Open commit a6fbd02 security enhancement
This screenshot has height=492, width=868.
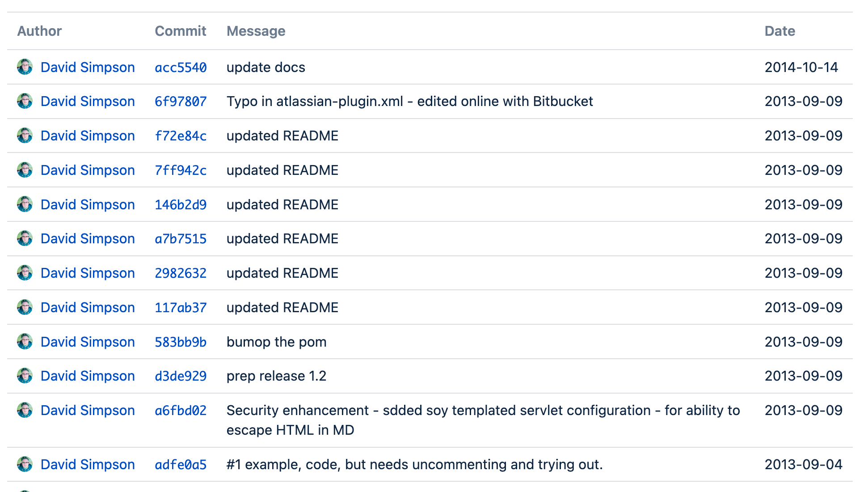click(181, 411)
